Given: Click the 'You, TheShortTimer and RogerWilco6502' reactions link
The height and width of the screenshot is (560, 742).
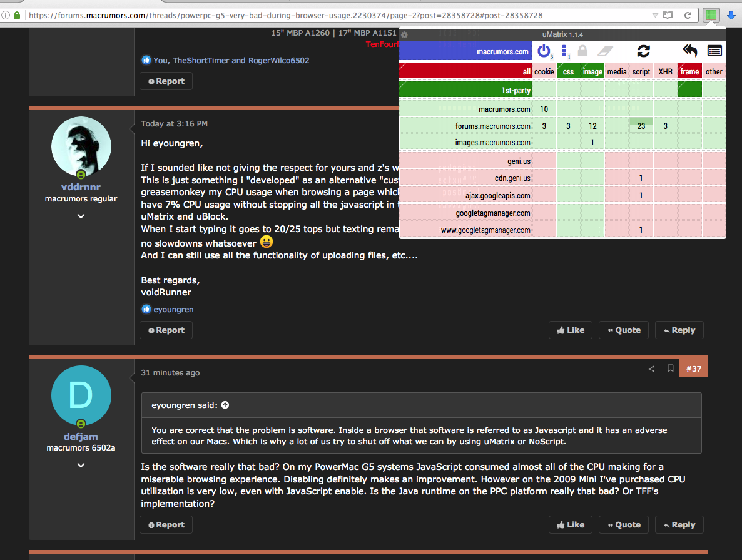Looking at the screenshot, I should 231,60.
